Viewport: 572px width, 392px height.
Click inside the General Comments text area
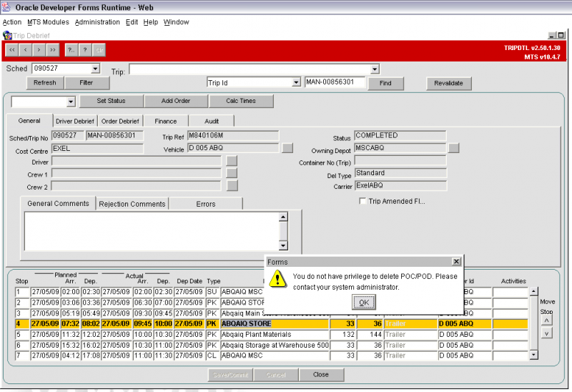click(152, 231)
